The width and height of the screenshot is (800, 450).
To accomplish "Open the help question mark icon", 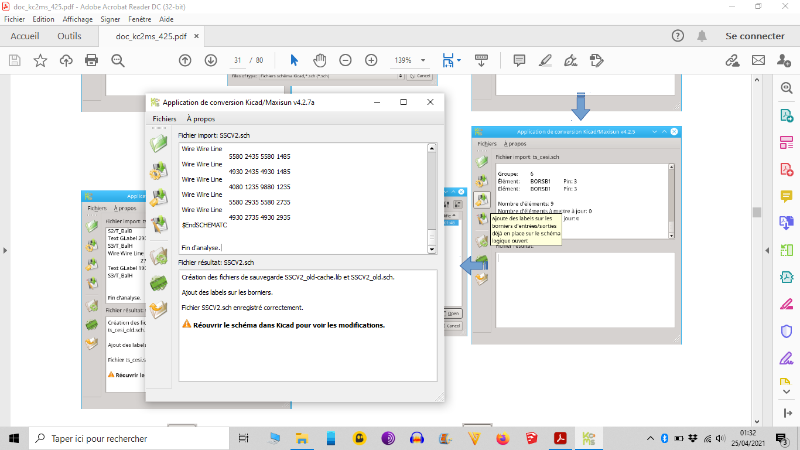I will pyautogui.click(x=678, y=36).
